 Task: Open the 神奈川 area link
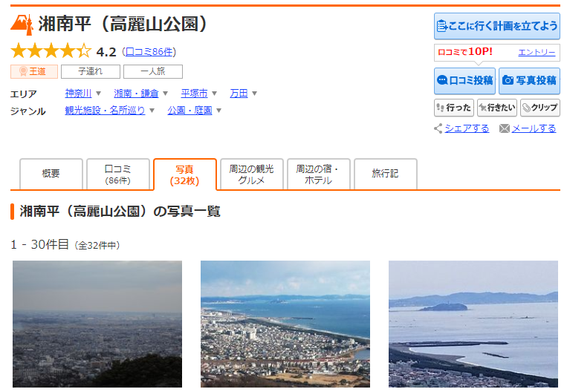point(78,94)
